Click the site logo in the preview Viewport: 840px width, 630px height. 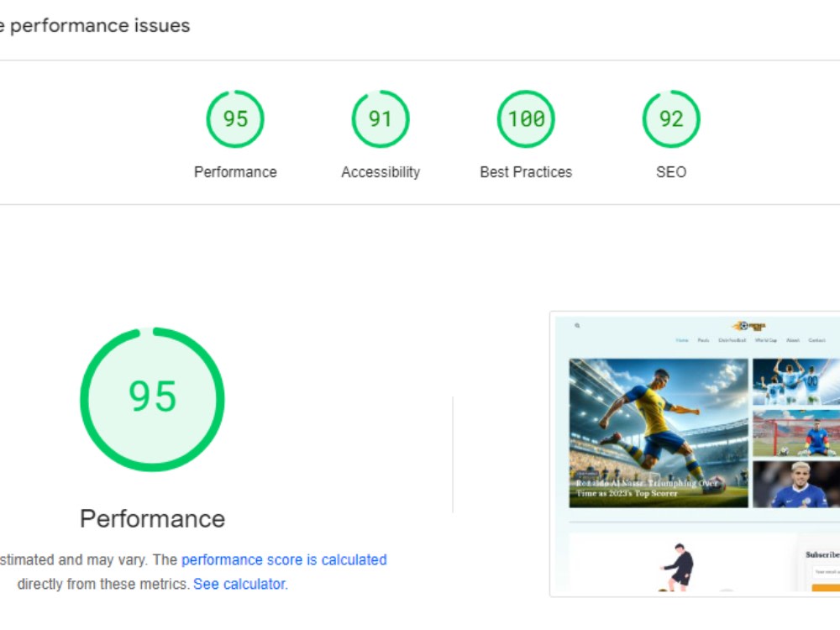(749, 326)
